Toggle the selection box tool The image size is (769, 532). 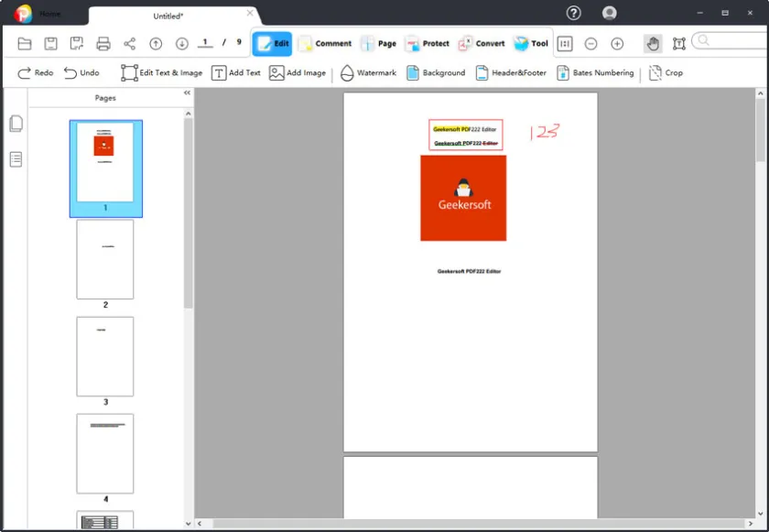tap(678, 44)
